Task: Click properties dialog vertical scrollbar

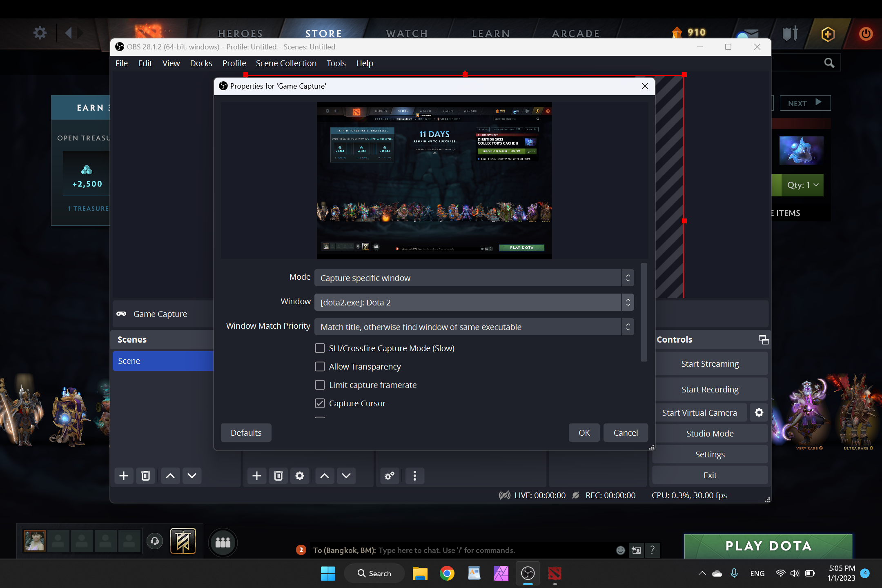Action: (x=644, y=312)
